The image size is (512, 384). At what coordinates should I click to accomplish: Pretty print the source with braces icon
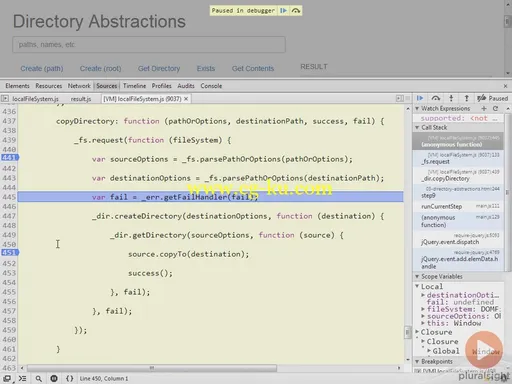(x=69, y=379)
